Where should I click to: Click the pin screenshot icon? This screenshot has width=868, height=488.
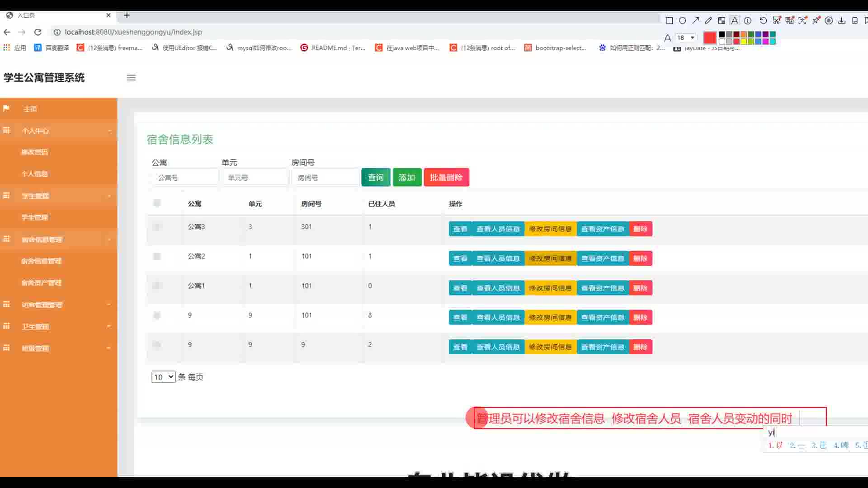[x=816, y=21]
